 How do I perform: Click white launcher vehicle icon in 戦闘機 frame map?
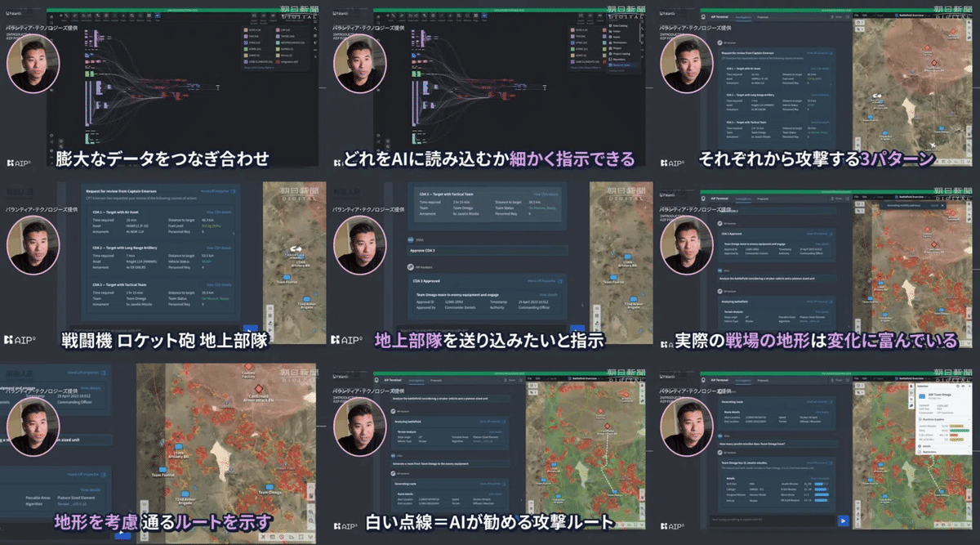[296, 248]
